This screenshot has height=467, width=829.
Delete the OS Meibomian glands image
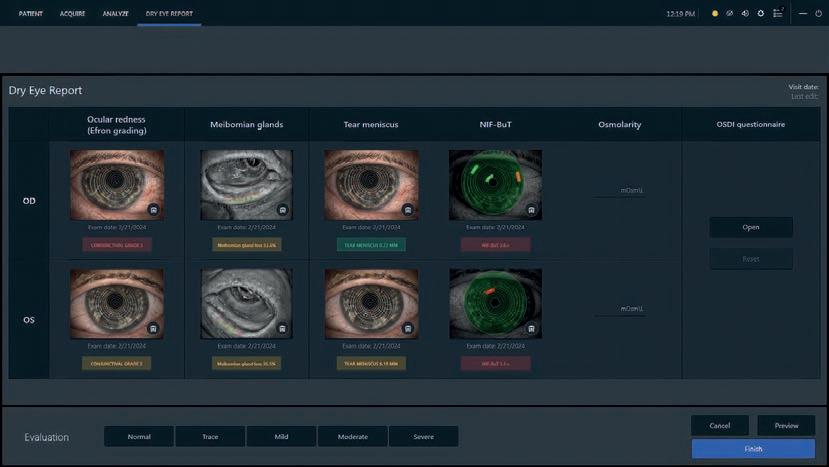(283, 329)
